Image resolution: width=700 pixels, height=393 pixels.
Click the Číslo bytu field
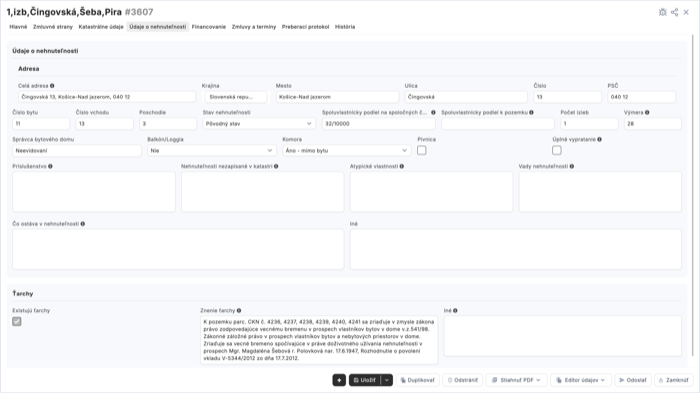point(41,124)
